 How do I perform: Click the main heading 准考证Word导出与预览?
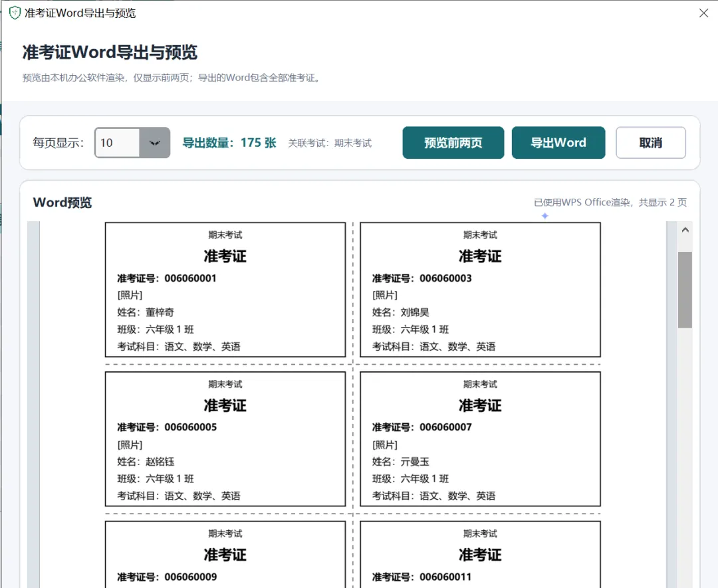[x=110, y=52]
